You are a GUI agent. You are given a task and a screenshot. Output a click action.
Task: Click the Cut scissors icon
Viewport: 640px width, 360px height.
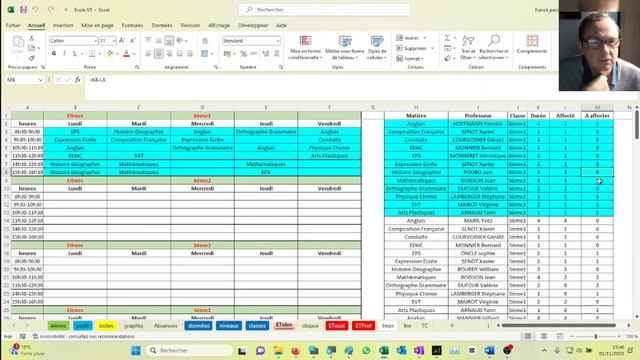(31, 38)
